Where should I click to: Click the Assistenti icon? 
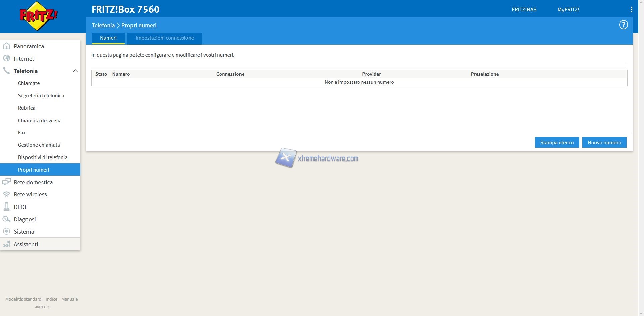(6, 244)
